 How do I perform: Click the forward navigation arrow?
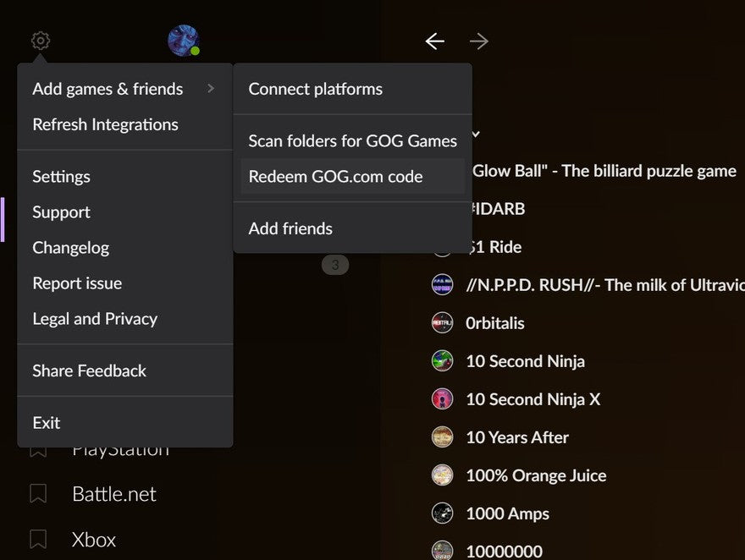(478, 41)
